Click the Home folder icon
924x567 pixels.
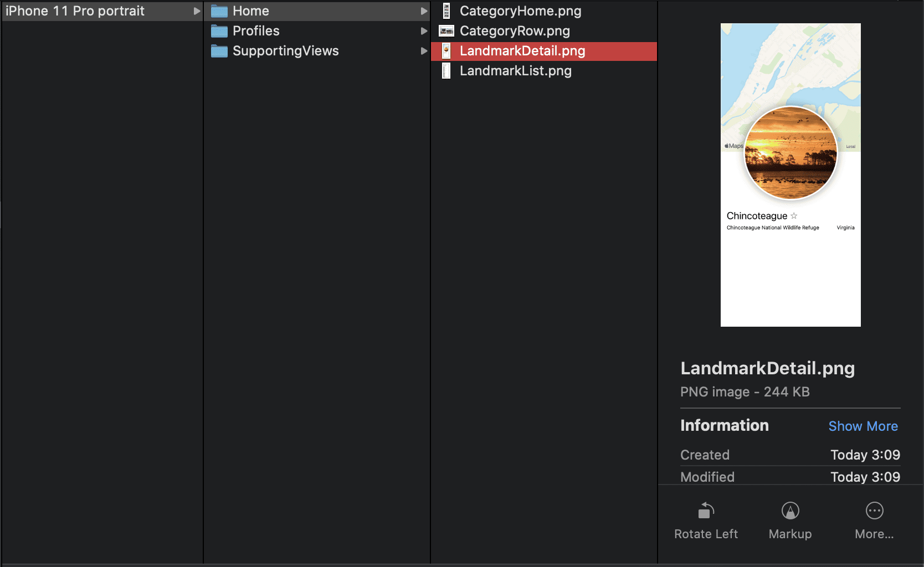219,11
